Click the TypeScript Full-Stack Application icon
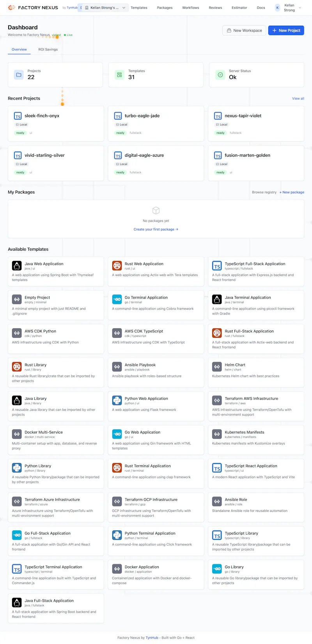 (217, 266)
